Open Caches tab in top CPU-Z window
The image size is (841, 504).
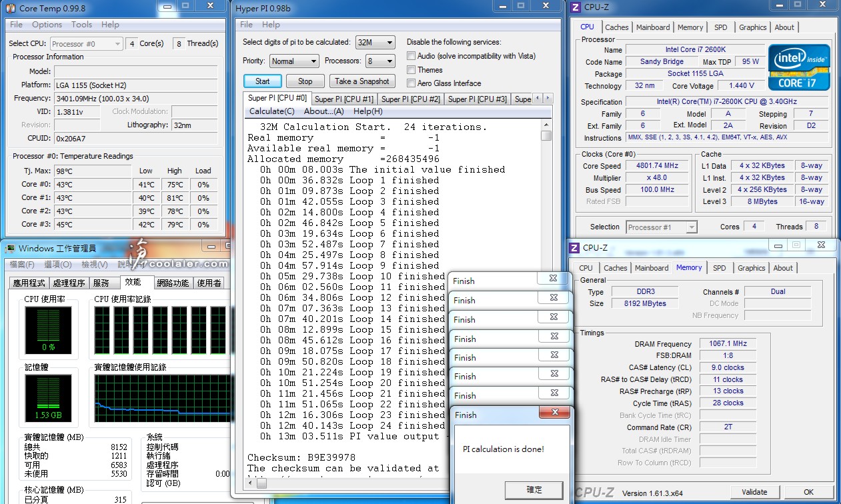coord(616,27)
